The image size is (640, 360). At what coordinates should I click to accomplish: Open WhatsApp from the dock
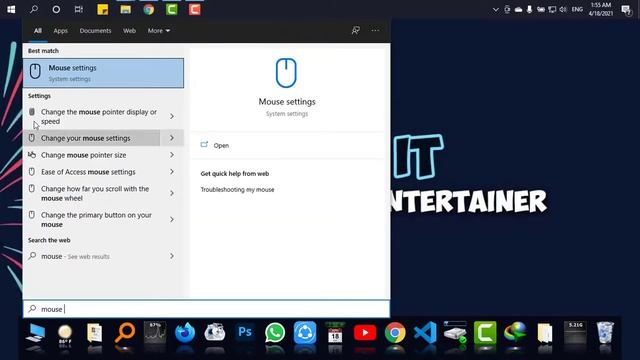[275, 333]
